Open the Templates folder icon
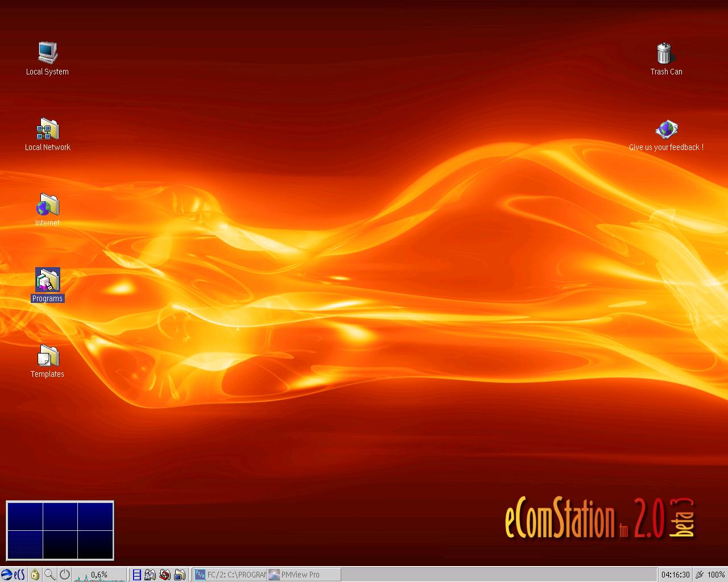This screenshot has width=728, height=582. point(48,356)
